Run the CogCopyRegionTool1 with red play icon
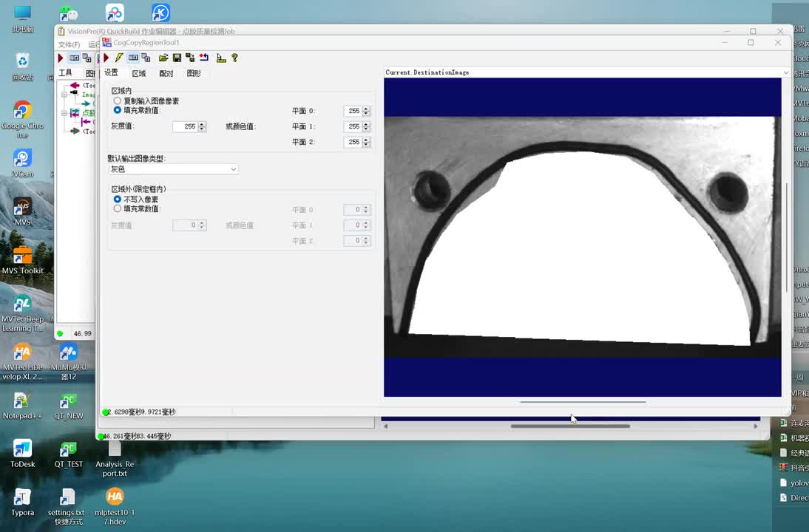The height and width of the screenshot is (532, 809). [106, 58]
